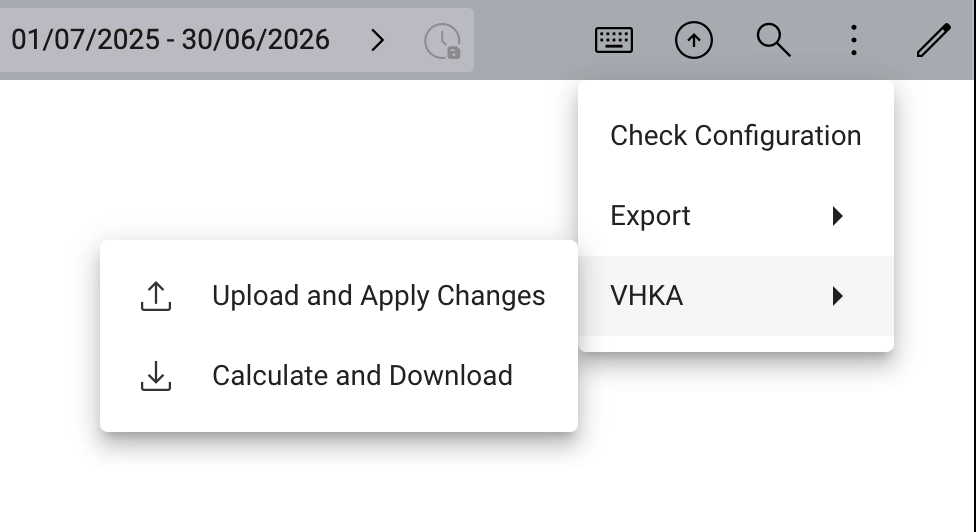
Task: Click Calculate and Download
Action: pyautogui.click(x=362, y=376)
